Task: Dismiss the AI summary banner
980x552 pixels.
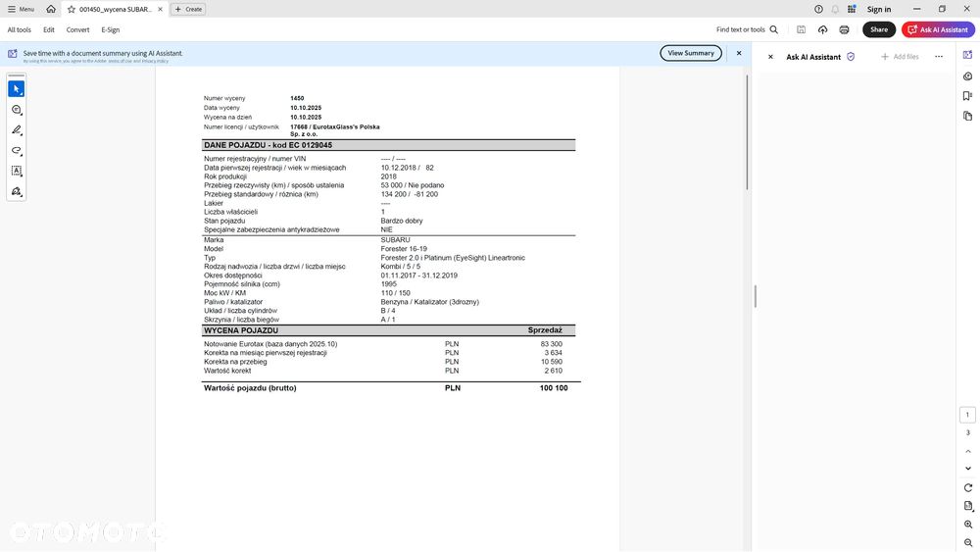Action: pos(739,53)
